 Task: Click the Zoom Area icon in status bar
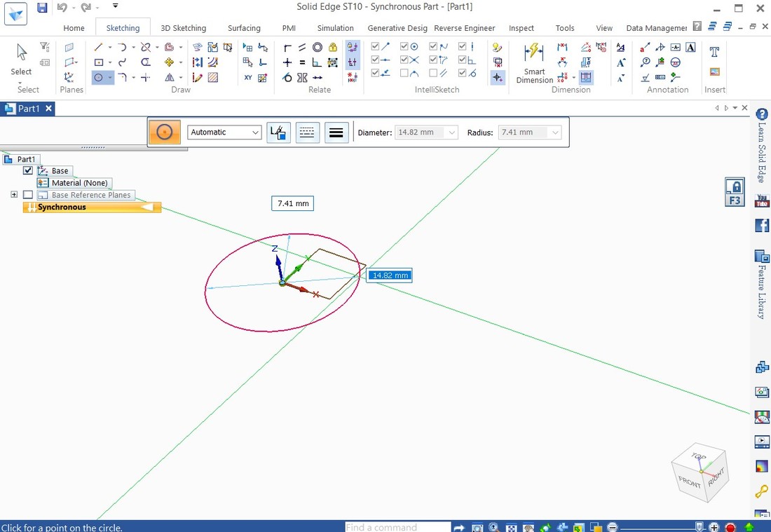coord(477,527)
